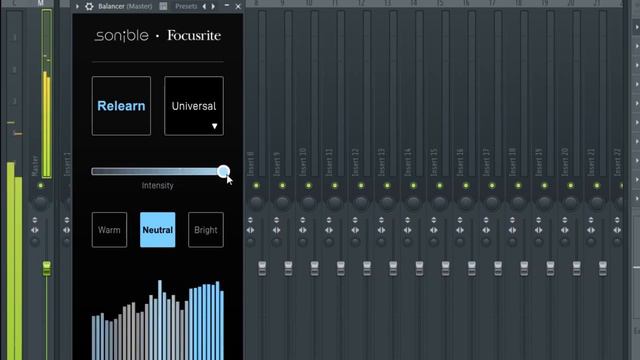Toggle mute LED on Insert 19
The height and width of the screenshot is (360, 640).
point(544,186)
